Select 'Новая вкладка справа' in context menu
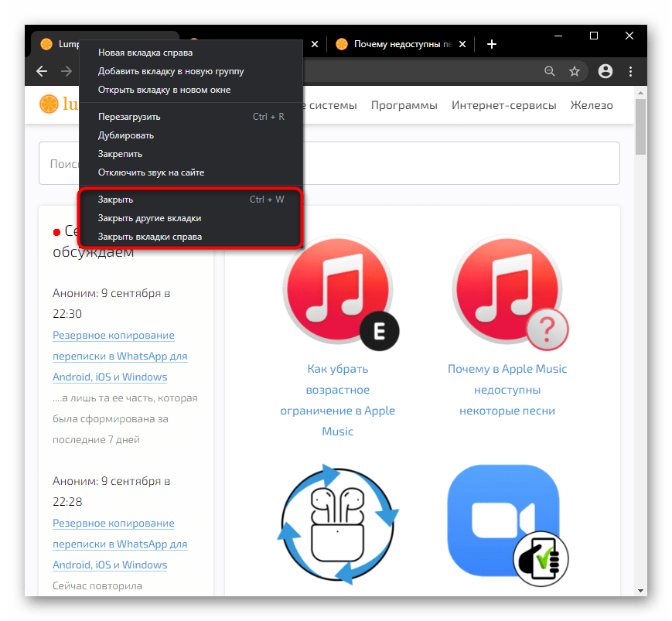672x621 pixels. point(145,53)
